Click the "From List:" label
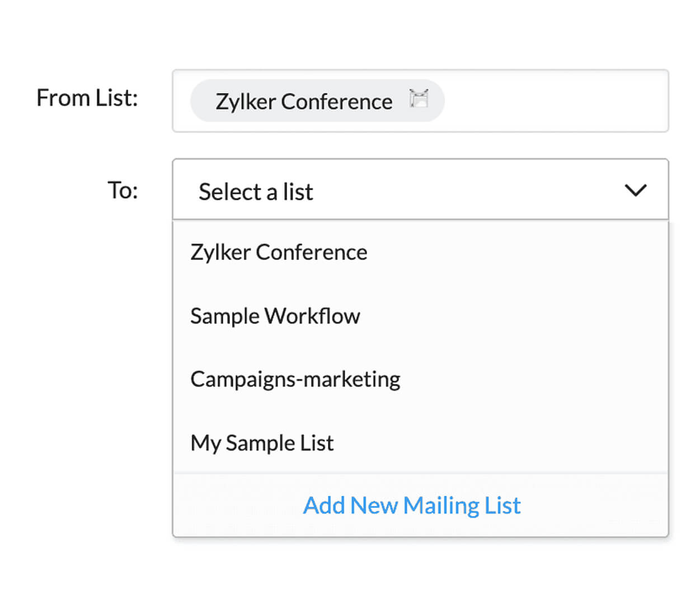This screenshot has height=596, width=700. pyautogui.click(x=87, y=98)
